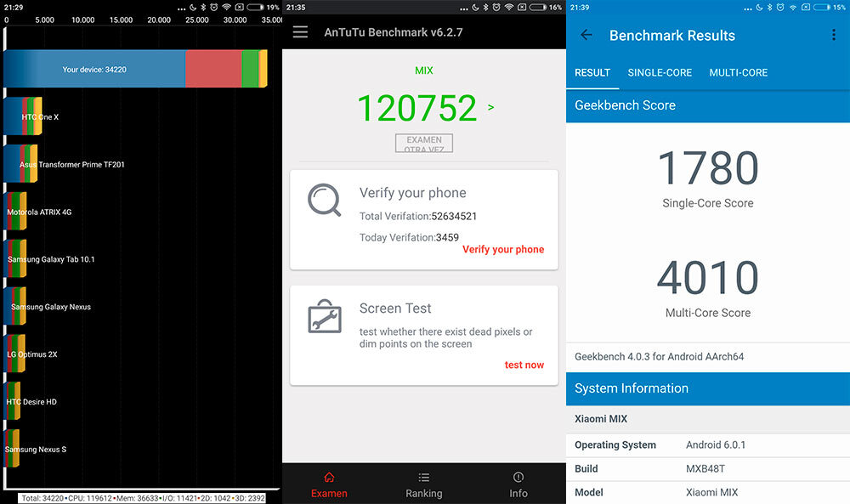The width and height of the screenshot is (850, 504).
Task: Select the Samsung Galaxy Nexus row
Action: 48,307
